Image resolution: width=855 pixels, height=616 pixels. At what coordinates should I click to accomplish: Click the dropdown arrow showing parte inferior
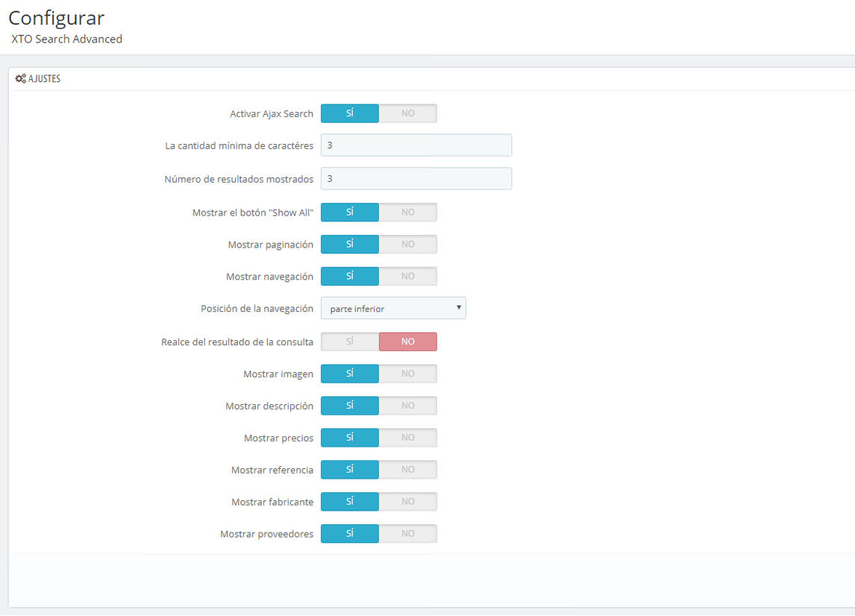[x=460, y=307]
